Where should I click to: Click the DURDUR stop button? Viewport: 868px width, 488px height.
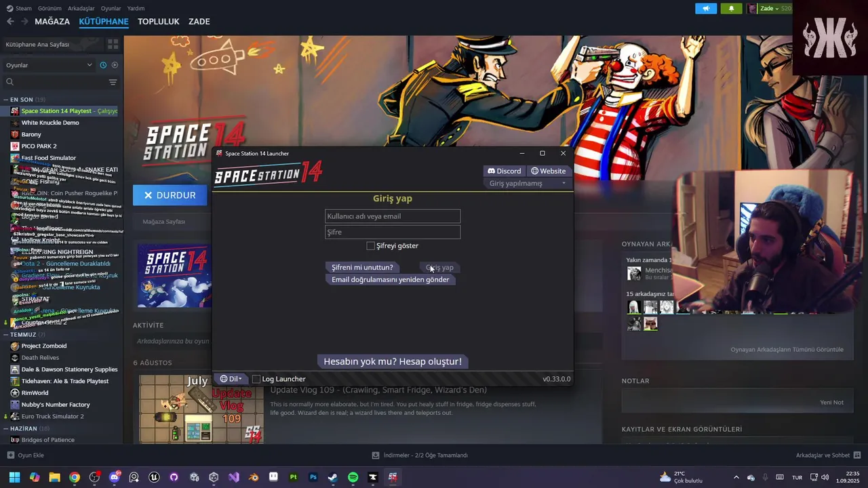coord(170,195)
